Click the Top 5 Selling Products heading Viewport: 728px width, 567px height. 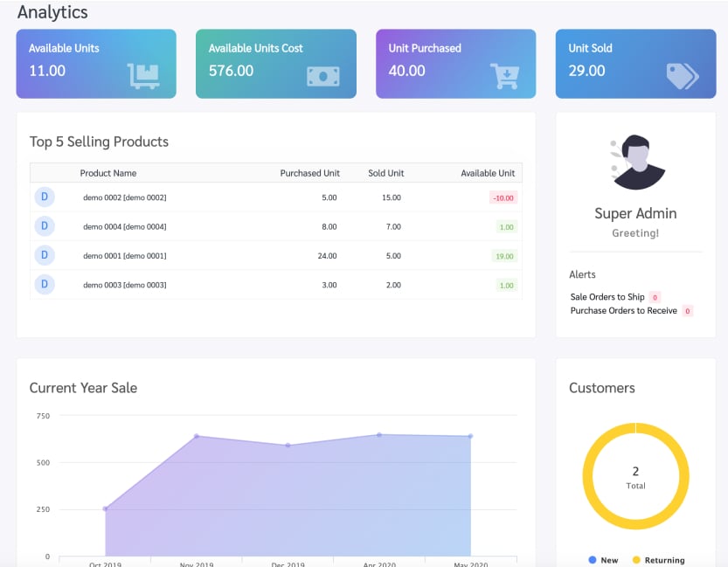point(99,142)
